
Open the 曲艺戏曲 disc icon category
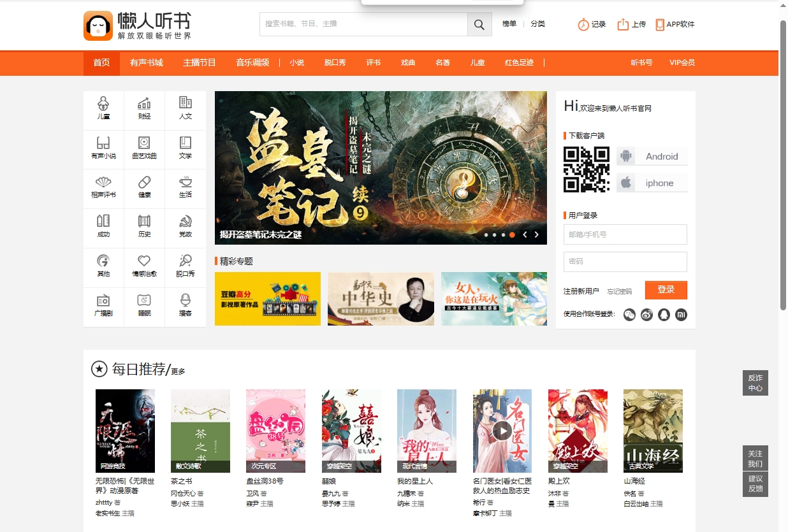(x=144, y=147)
